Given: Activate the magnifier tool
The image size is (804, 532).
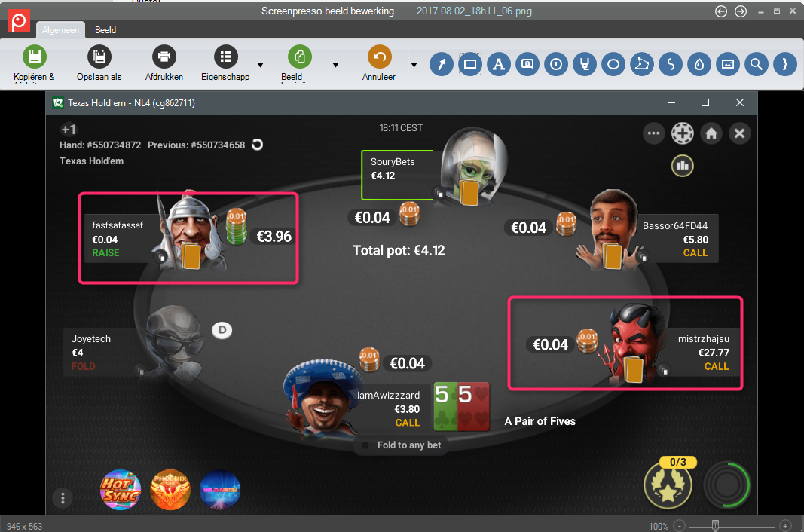Looking at the screenshot, I should [757, 65].
